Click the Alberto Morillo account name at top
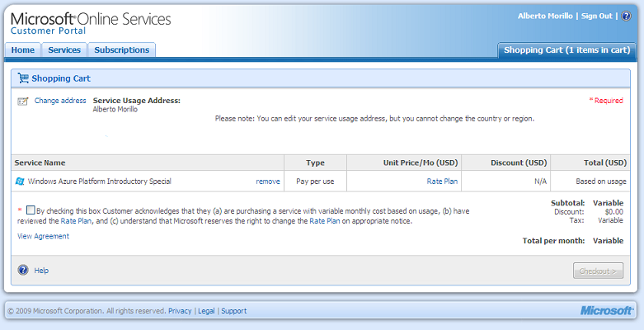The width and height of the screenshot is (644, 330). click(x=545, y=16)
